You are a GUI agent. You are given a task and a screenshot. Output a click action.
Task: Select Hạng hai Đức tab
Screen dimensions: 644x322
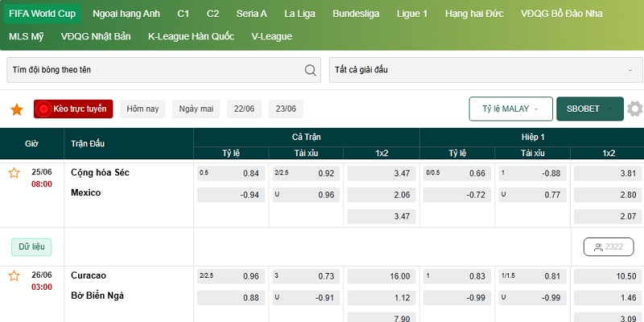[474, 14]
